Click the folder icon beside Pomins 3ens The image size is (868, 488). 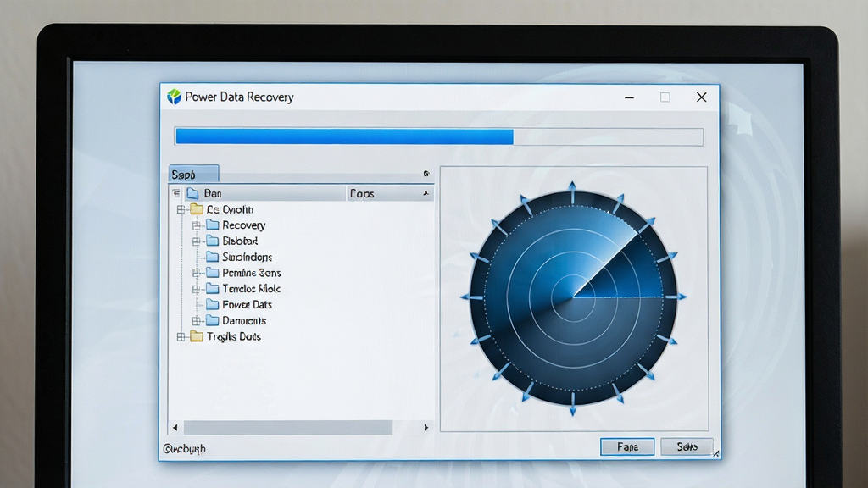pyautogui.click(x=213, y=273)
